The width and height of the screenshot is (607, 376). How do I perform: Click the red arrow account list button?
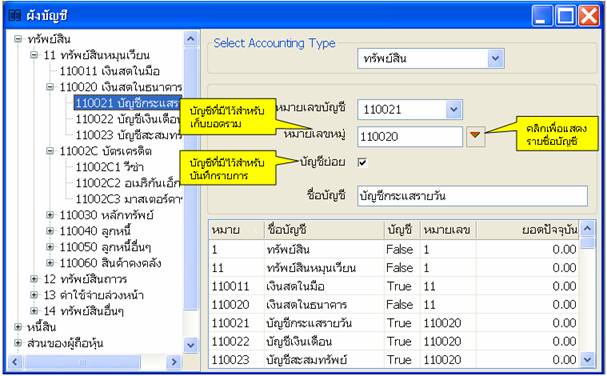click(475, 136)
